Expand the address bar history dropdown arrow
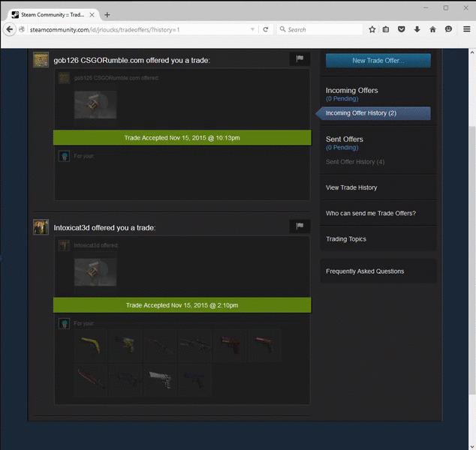Viewport: 476px width, 450px height. [x=252, y=29]
